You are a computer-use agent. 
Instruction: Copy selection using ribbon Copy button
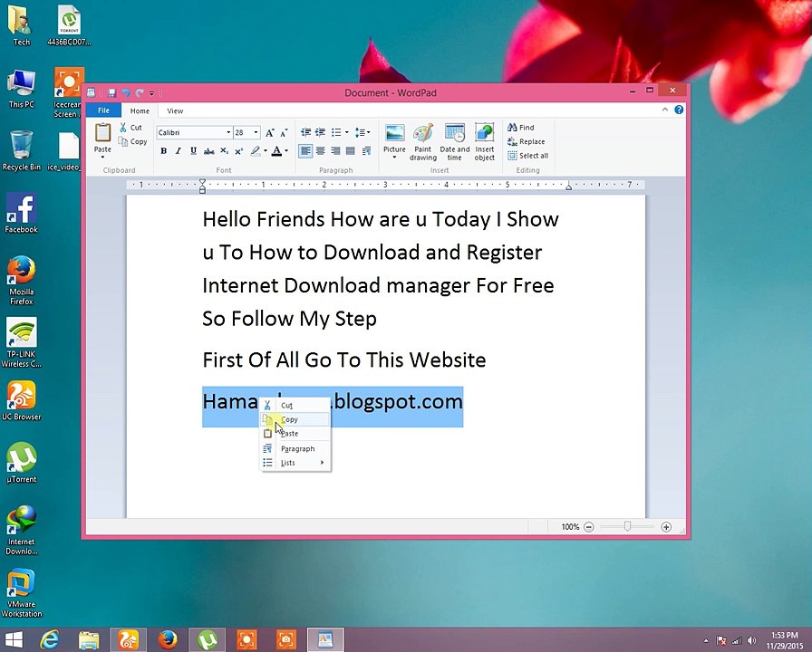tap(132, 141)
